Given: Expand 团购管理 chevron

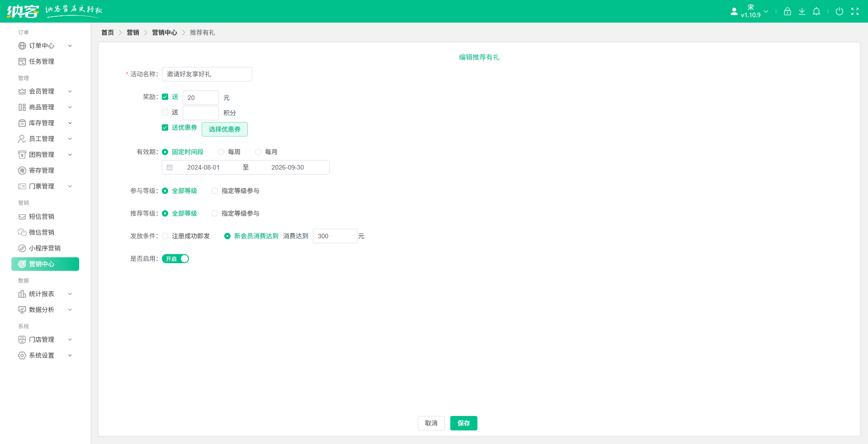Looking at the screenshot, I should pyautogui.click(x=70, y=155).
